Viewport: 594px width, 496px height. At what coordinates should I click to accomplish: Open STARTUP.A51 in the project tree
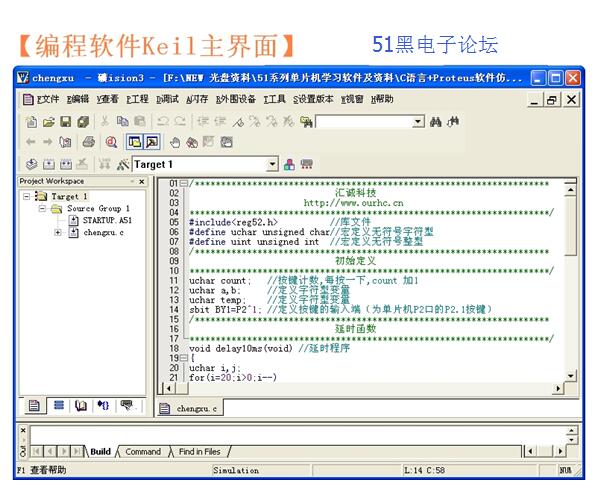(x=107, y=220)
